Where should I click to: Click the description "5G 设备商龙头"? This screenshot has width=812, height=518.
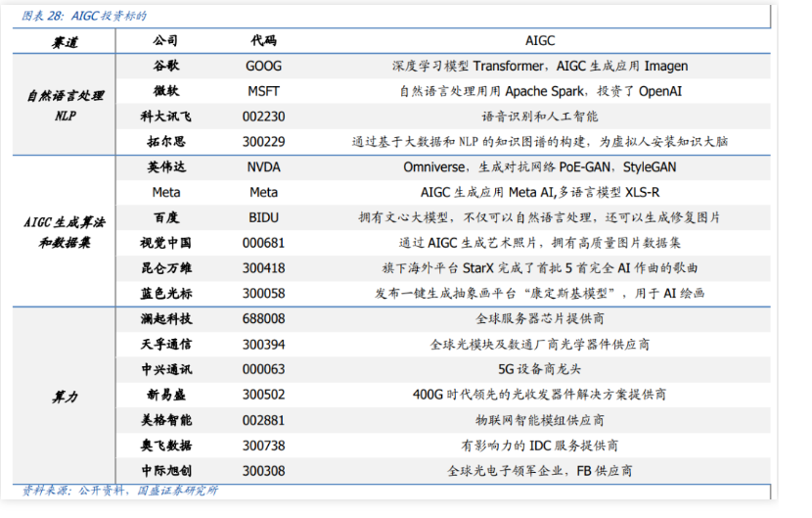click(539, 369)
